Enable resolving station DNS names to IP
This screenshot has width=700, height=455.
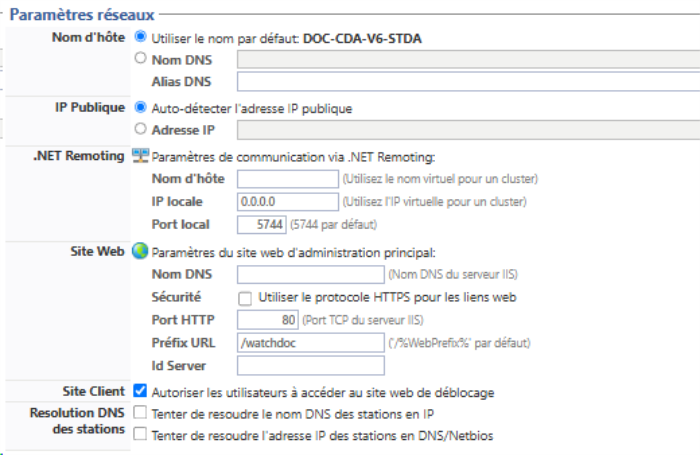click(x=141, y=412)
